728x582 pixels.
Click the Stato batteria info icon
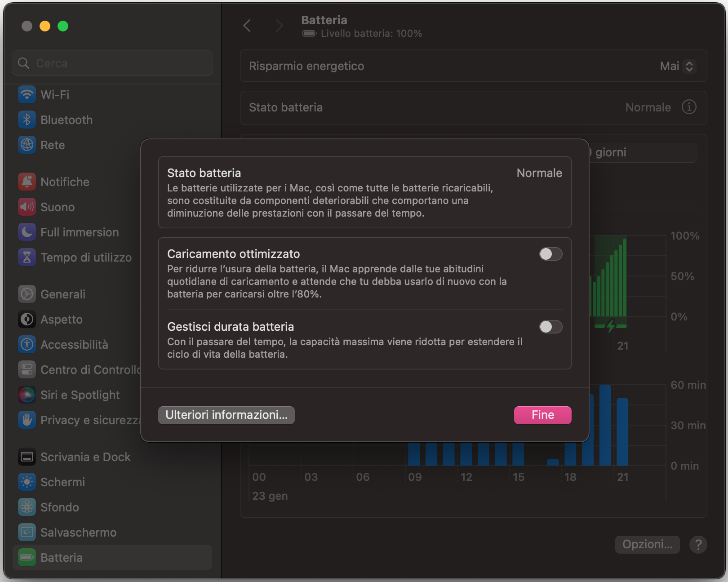coord(689,107)
